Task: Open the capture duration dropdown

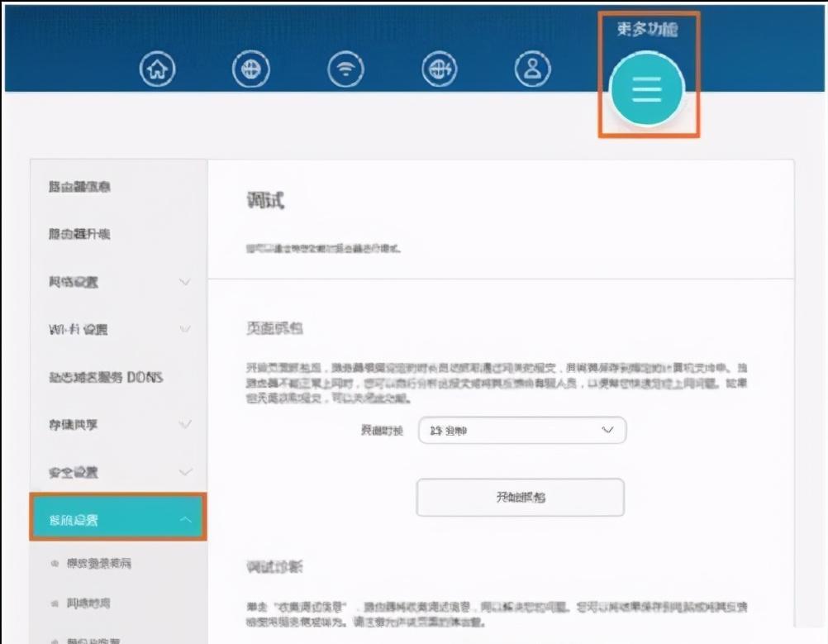Action: coord(608,430)
